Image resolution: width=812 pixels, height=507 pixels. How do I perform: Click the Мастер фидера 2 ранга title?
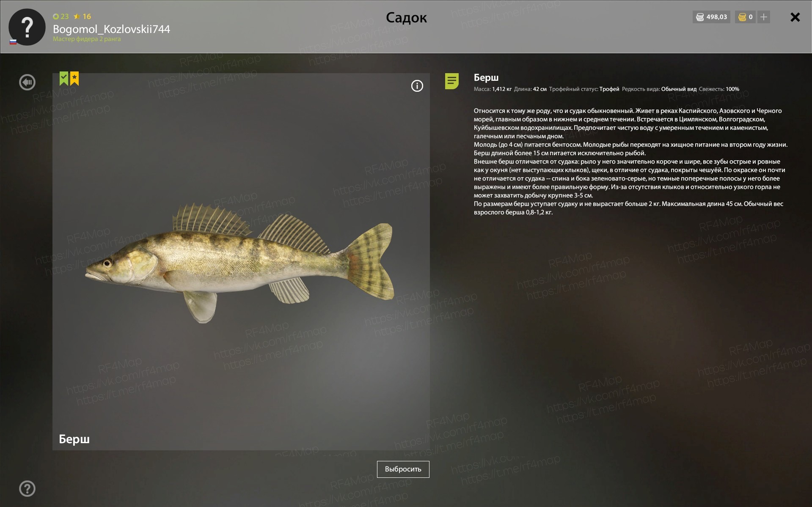[87, 39]
